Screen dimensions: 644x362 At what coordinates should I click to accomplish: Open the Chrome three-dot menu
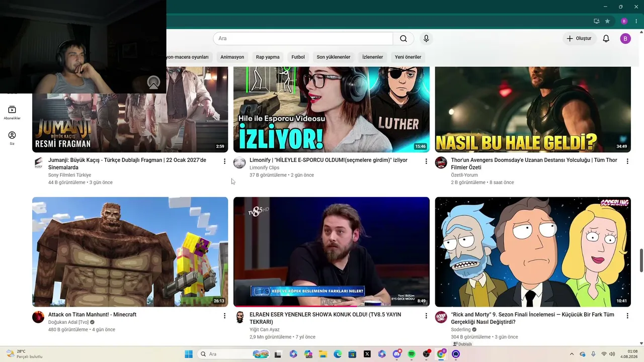click(636, 21)
